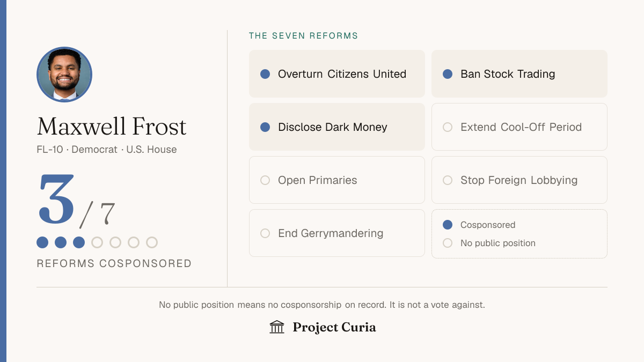Viewport: 644px width, 362px height.
Task: Click the first filled progress dot under the score
Action: click(42, 242)
